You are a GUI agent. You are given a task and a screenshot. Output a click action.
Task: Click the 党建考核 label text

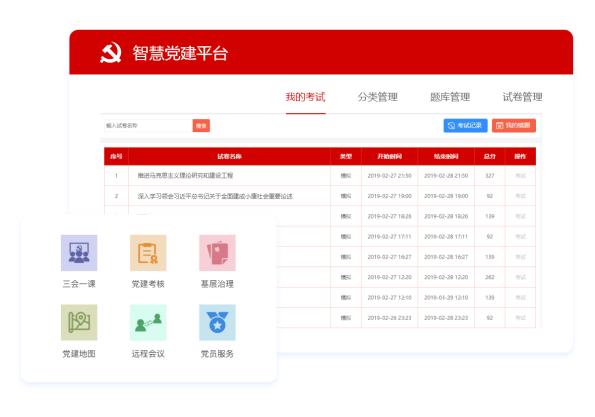tap(148, 284)
